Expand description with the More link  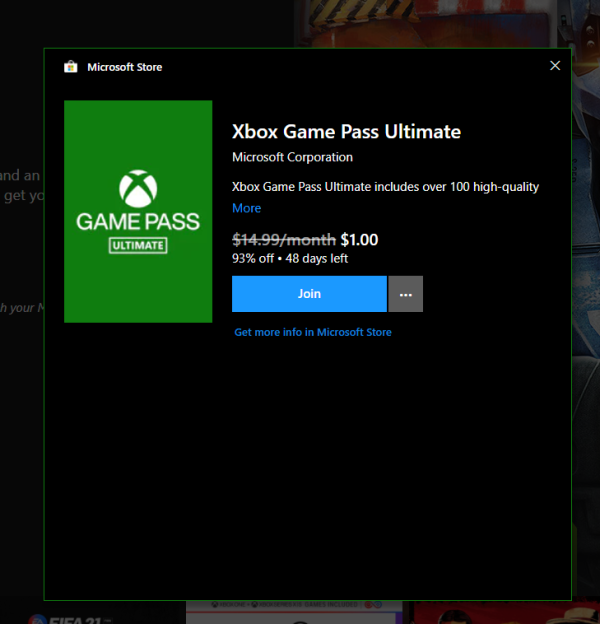tap(246, 208)
